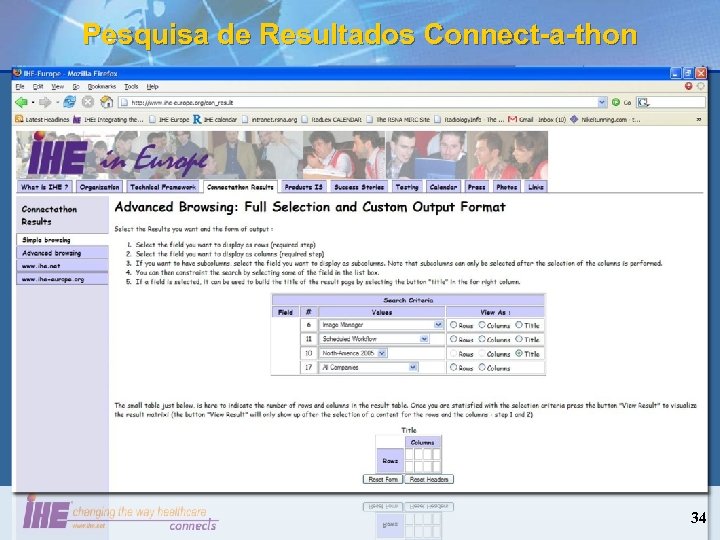Viewport: 720px width, 540px height.
Task: Expand the address bar history dropdown
Action: pos(602,102)
